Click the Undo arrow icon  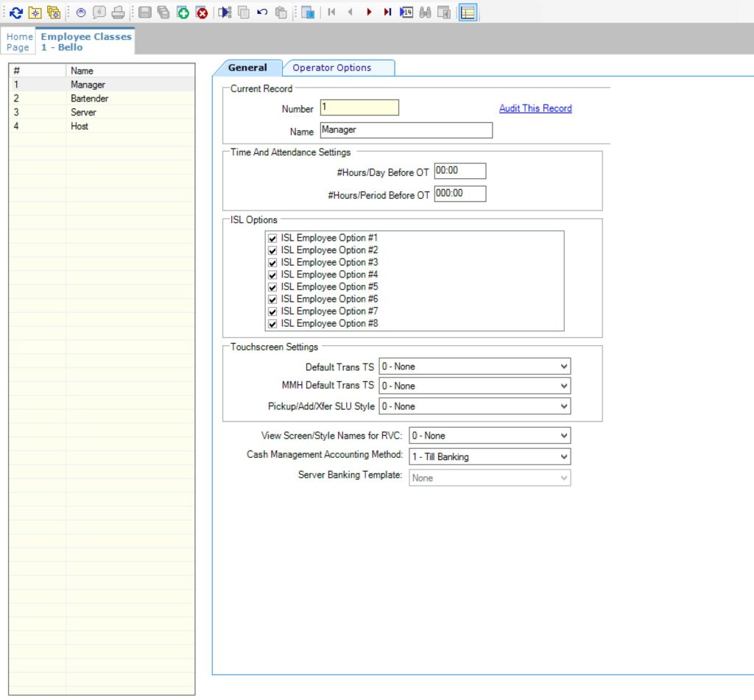coord(262,13)
